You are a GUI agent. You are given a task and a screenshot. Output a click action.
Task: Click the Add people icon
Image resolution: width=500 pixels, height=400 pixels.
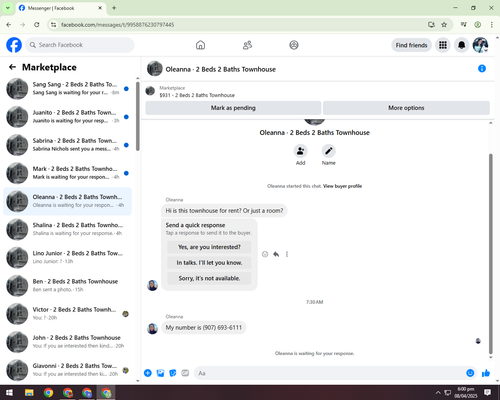click(x=300, y=151)
